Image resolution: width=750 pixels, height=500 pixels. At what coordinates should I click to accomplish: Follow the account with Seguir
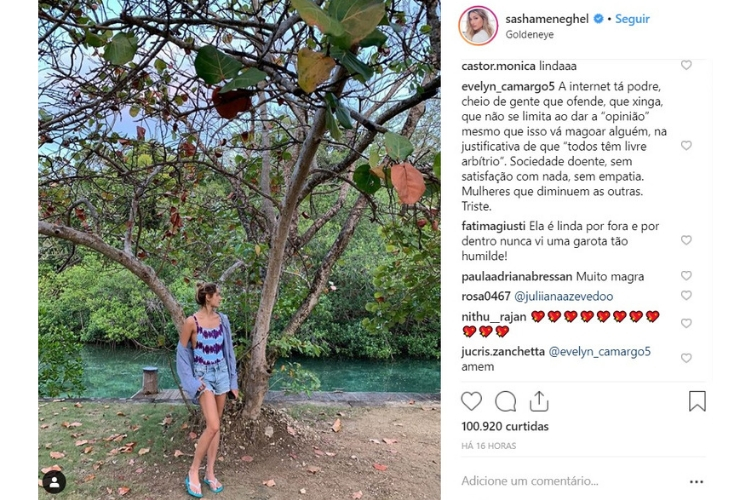point(632,19)
